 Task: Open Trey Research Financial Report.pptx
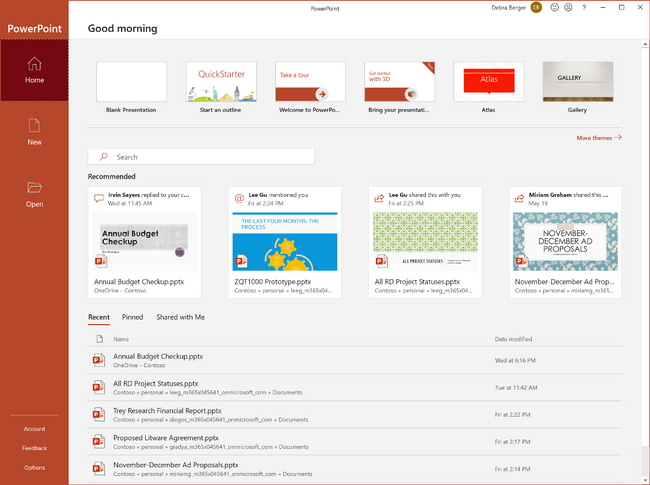(355, 415)
